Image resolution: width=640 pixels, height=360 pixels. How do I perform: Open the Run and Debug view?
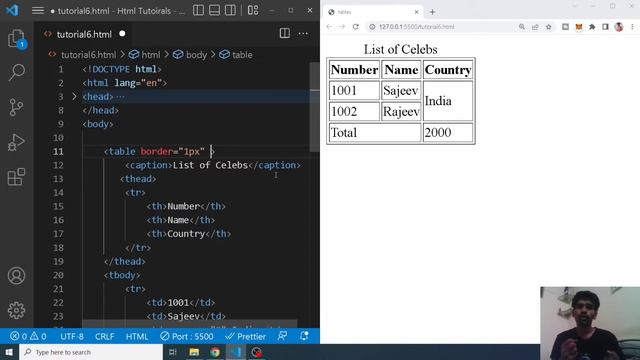(x=16, y=142)
